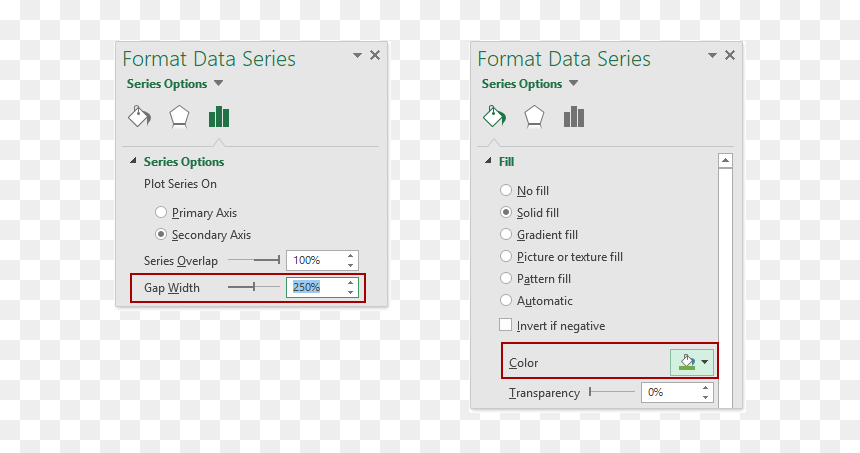860x453 pixels.
Task: Choose Picture or texture fill option
Action: point(506,256)
